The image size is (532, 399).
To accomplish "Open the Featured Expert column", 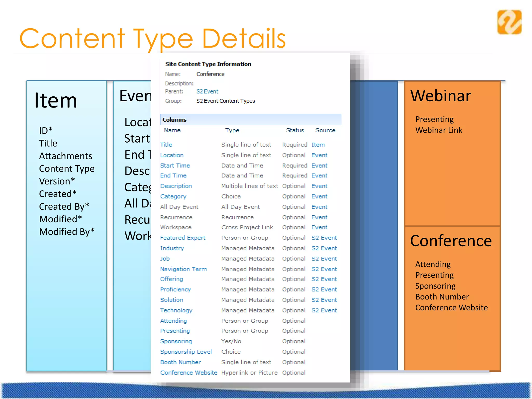I will coord(183,238).
